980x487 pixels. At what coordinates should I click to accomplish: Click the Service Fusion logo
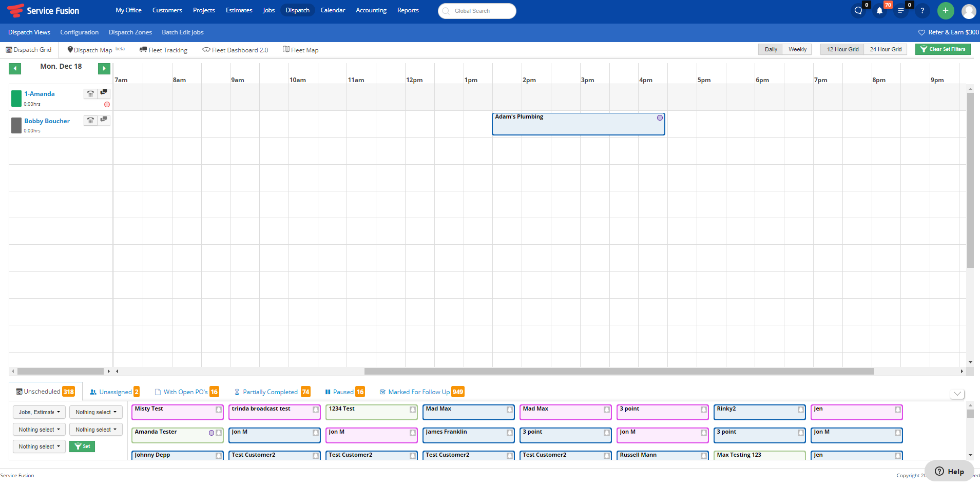[43, 11]
